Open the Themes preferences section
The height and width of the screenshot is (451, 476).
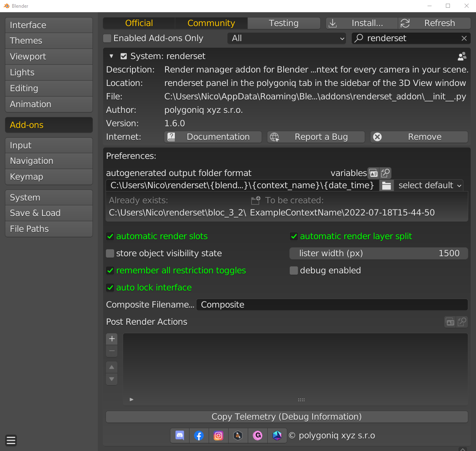(49, 41)
